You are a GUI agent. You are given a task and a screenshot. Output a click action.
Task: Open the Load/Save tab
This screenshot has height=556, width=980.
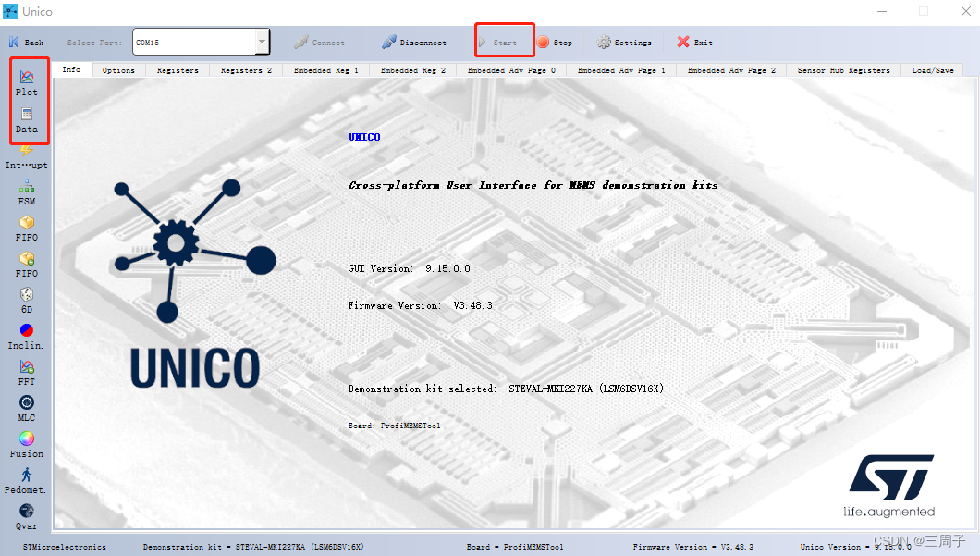(x=933, y=70)
